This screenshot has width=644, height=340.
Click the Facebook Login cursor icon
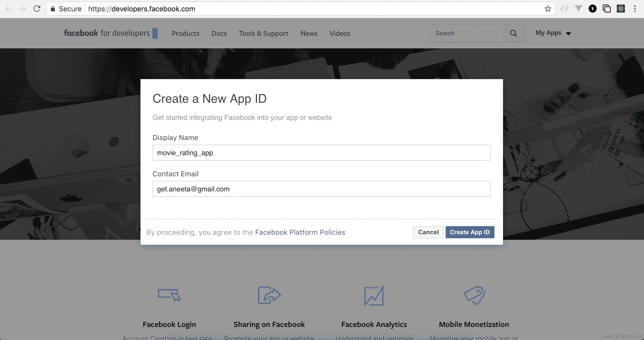tap(169, 295)
